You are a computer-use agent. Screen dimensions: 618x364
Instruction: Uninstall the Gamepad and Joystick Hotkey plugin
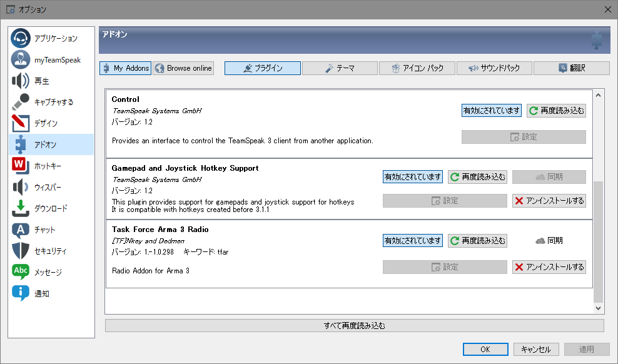coord(549,201)
